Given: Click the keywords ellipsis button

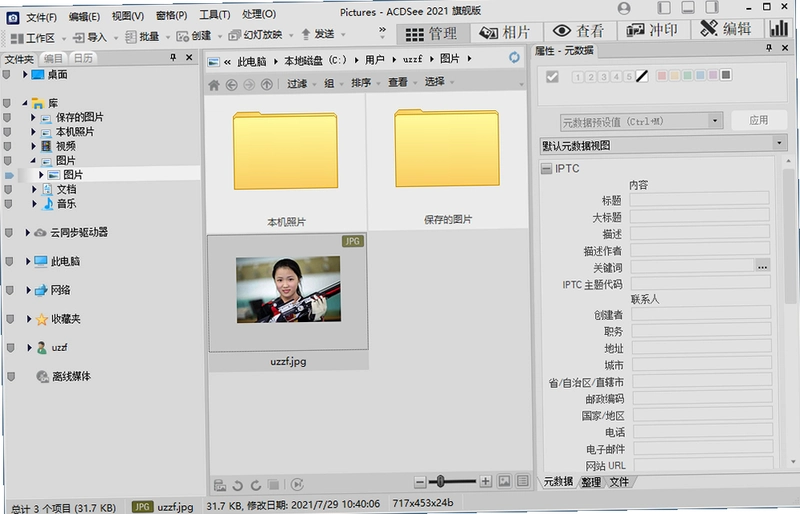Looking at the screenshot, I should [x=762, y=266].
